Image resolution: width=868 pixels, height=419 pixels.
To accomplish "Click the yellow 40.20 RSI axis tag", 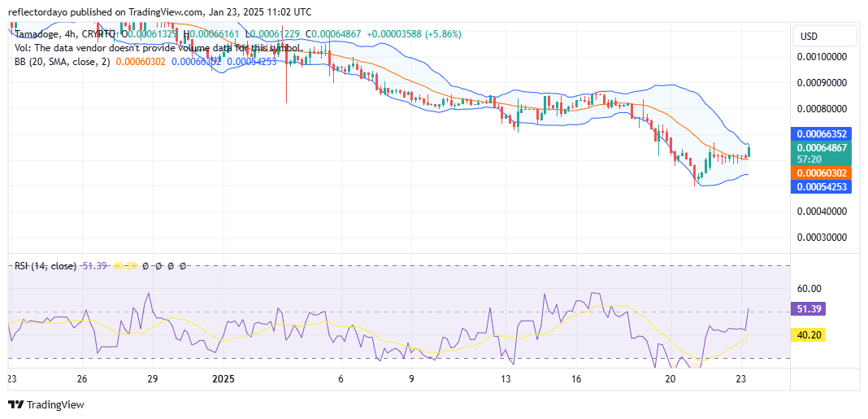I will [x=809, y=334].
